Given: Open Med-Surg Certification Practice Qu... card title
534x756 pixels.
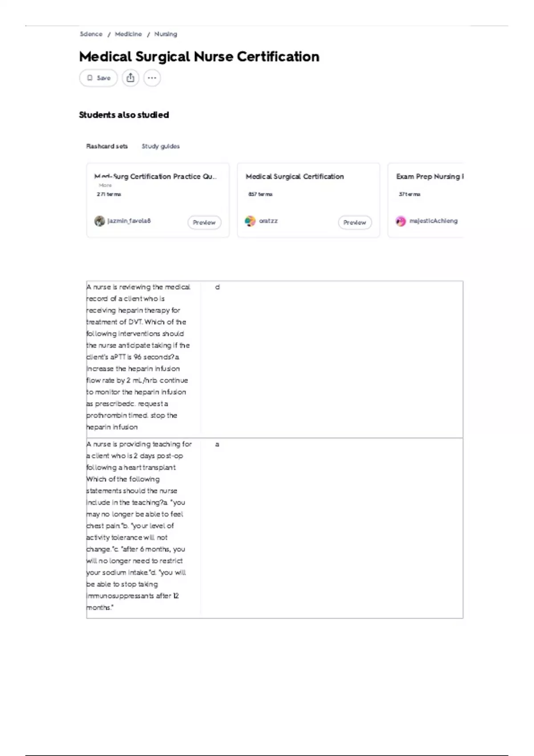Looking at the screenshot, I should 156,177.
